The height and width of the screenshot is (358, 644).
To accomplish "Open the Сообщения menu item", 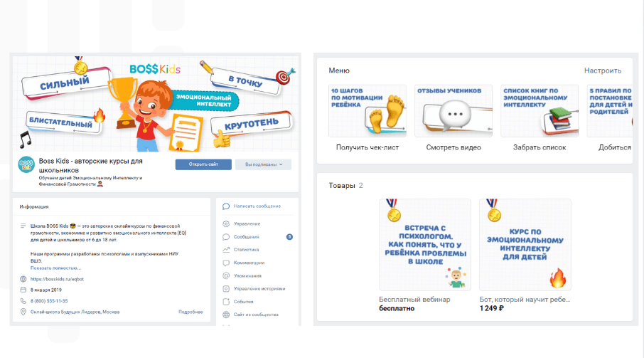I will pos(247,237).
